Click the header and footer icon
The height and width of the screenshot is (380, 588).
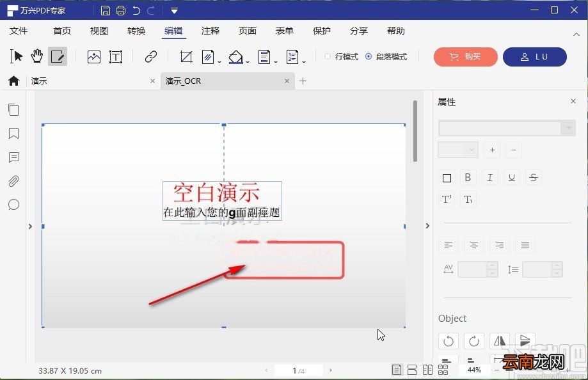pyautogui.click(x=264, y=57)
